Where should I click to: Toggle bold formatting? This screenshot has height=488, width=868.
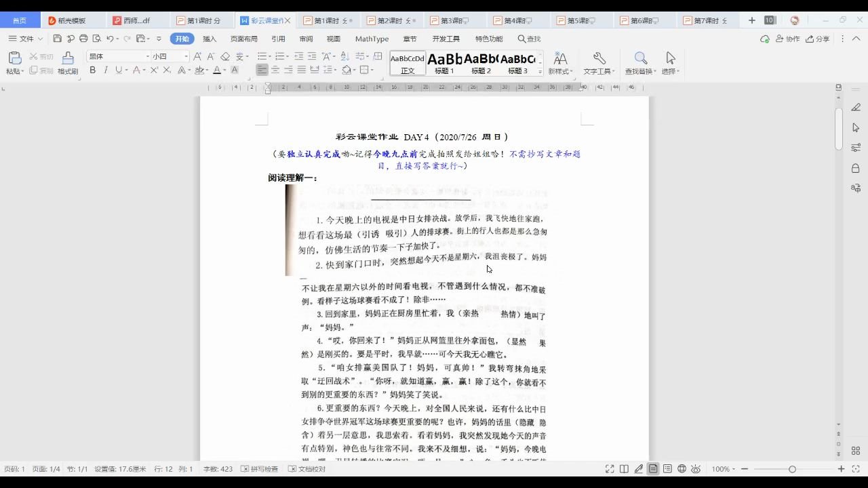92,70
